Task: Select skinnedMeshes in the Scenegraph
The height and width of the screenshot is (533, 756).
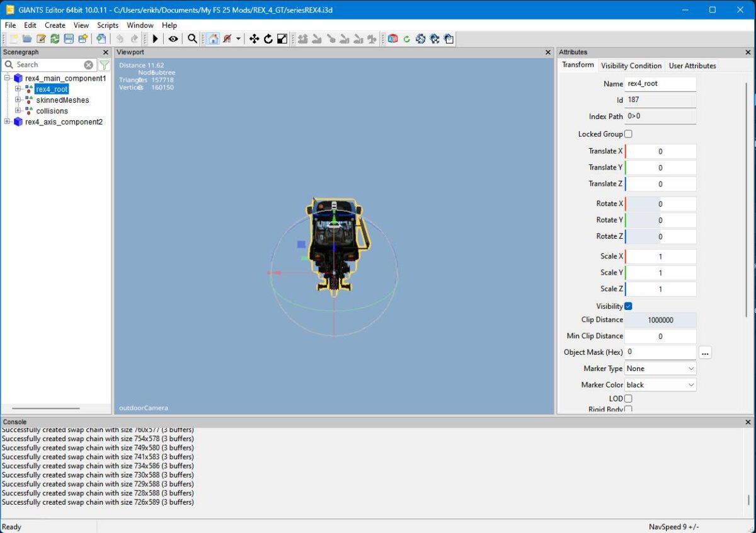Action: pyautogui.click(x=62, y=100)
